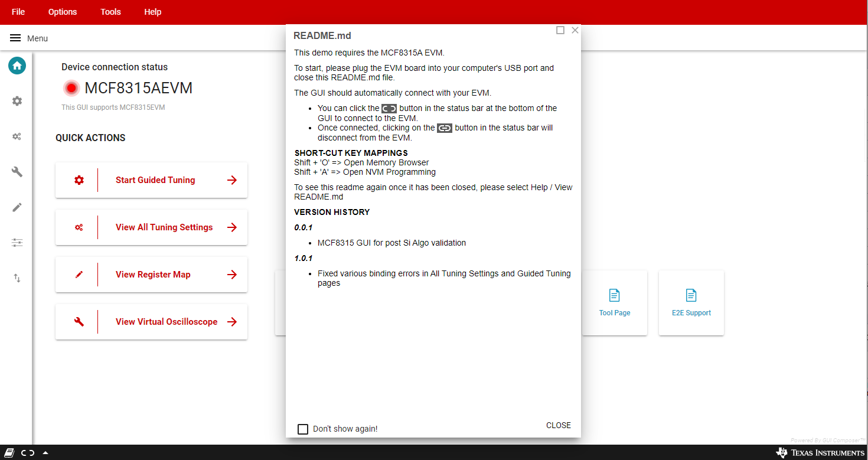Click CLOSE in the README dialog

click(558, 425)
